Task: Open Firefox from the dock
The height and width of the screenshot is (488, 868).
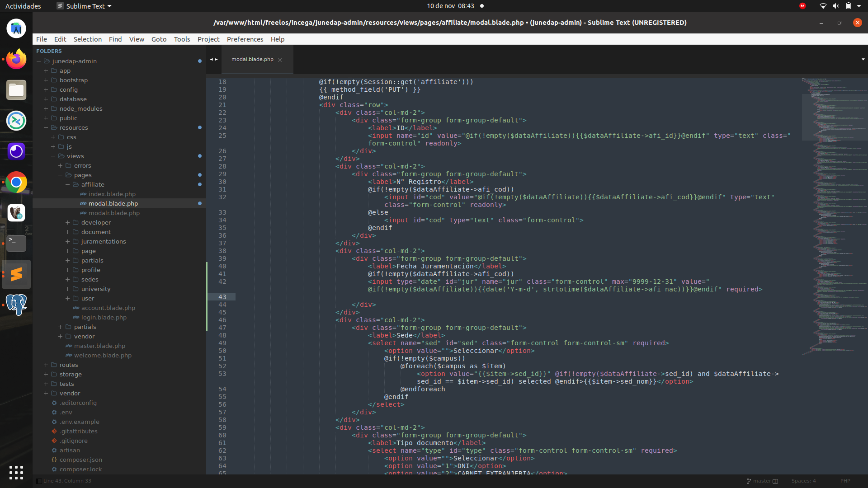Action: [x=16, y=59]
